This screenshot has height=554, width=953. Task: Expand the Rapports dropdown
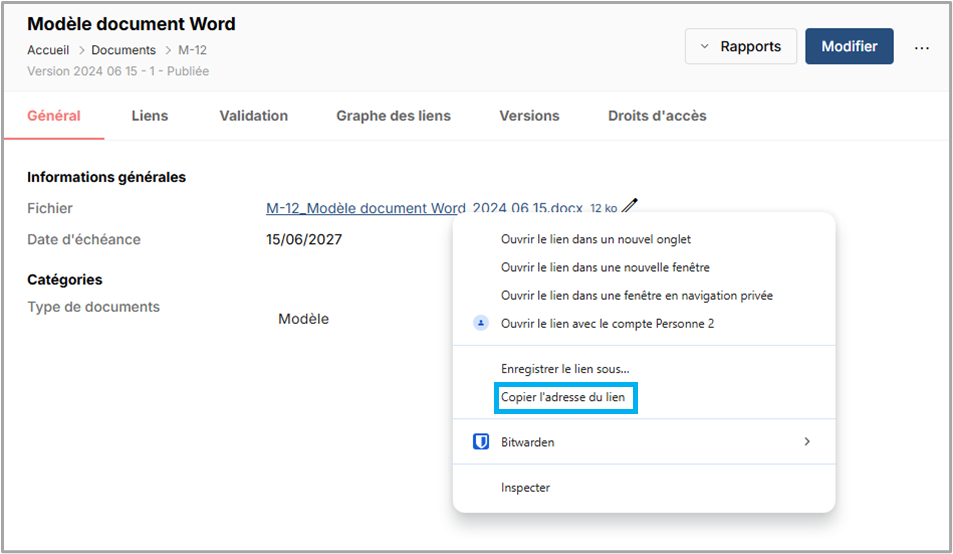740,47
